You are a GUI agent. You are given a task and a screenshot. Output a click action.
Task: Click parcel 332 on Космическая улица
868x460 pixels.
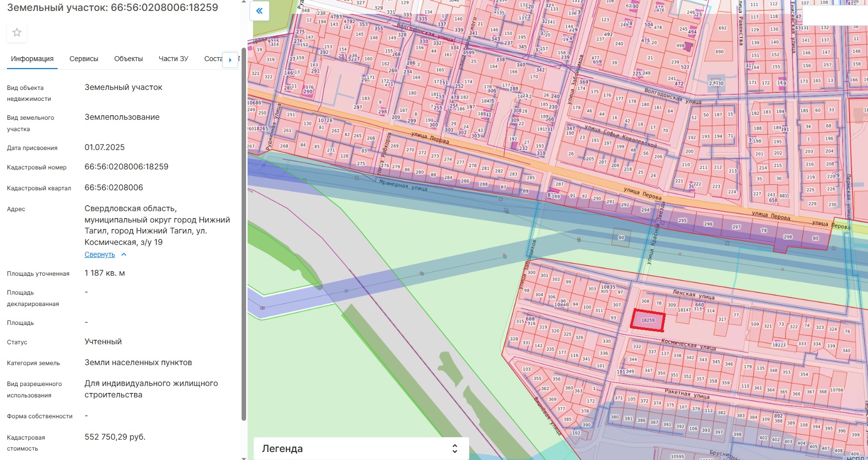tap(637, 347)
